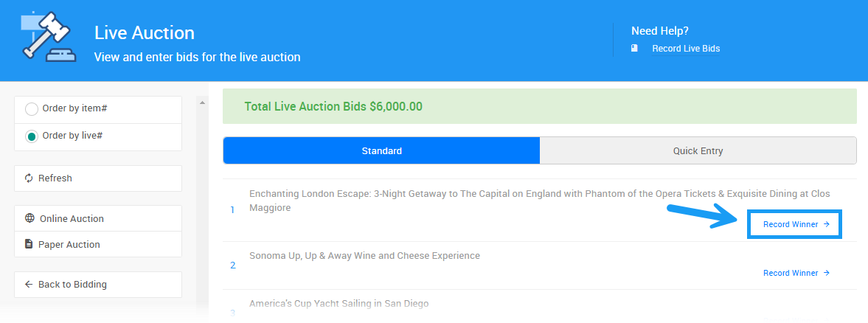Open the Paper Auction page
The image size is (868, 323).
coord(69,244)
